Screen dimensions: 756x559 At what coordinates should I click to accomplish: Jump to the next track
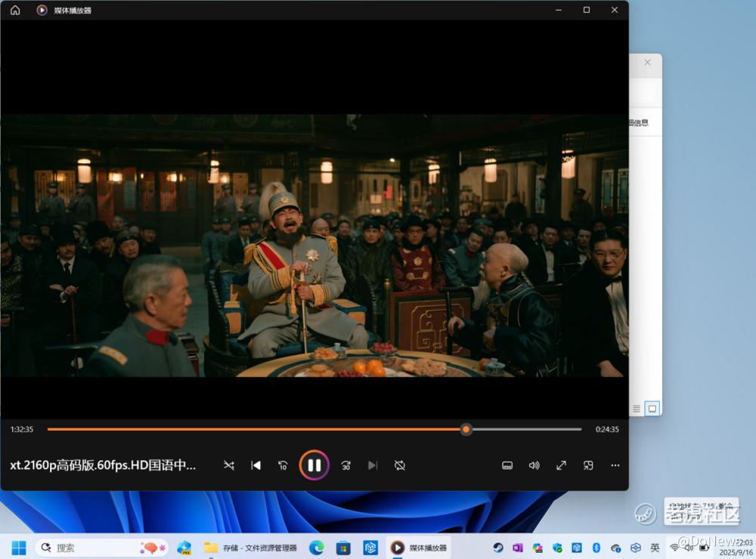[373, 465]
